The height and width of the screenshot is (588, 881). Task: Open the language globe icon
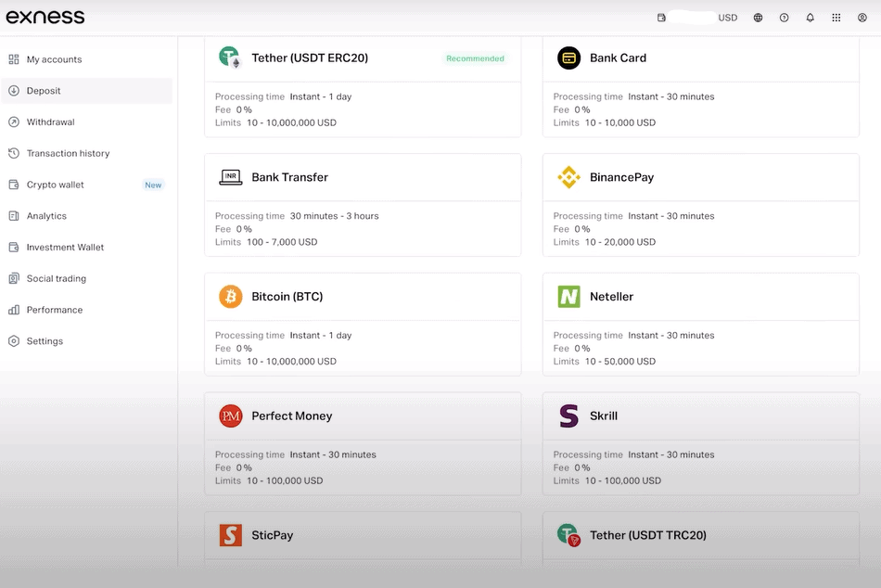[x=758, y=18]
